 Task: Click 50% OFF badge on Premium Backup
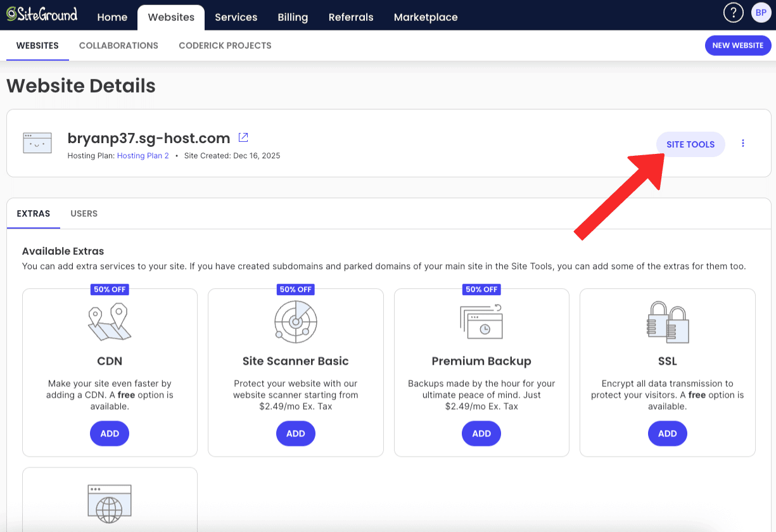coord(481,289)
